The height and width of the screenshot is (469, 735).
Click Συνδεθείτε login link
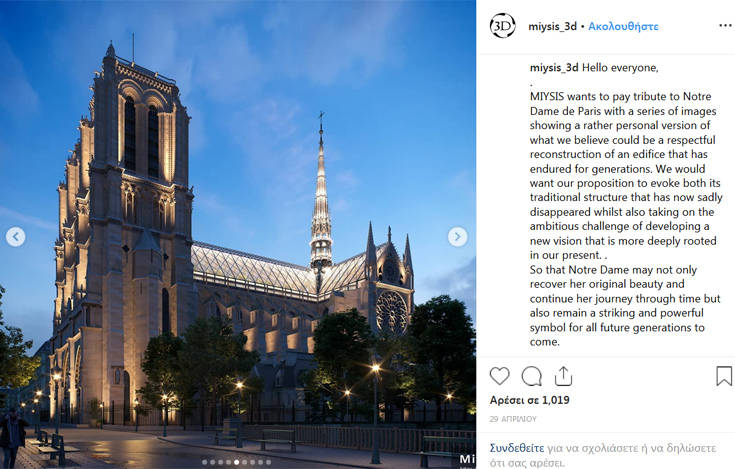[516, 446]
